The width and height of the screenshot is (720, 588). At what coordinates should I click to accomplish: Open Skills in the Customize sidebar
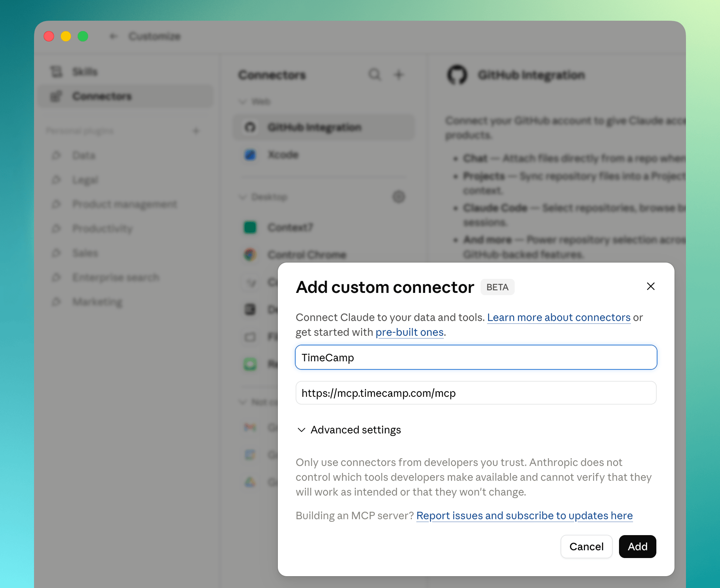(126, 72)
